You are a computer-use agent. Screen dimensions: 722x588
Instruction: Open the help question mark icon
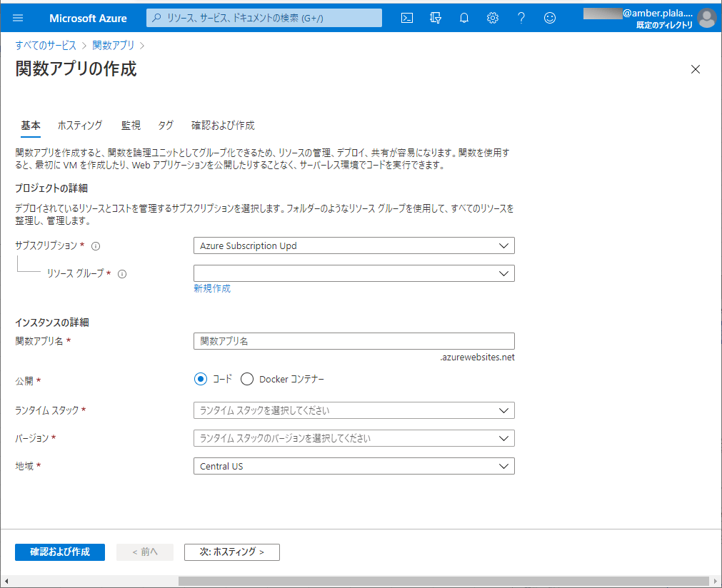pyautogui.click(x=521, y=18)
